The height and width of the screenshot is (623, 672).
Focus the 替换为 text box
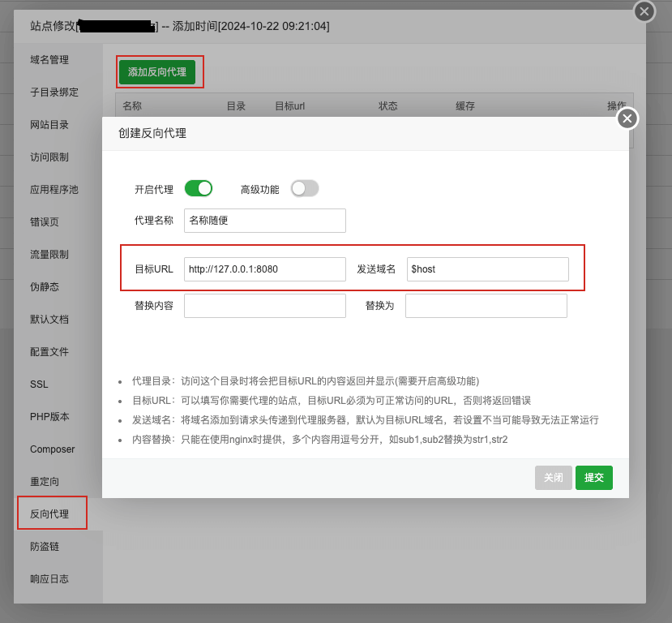tap(486, 306)
